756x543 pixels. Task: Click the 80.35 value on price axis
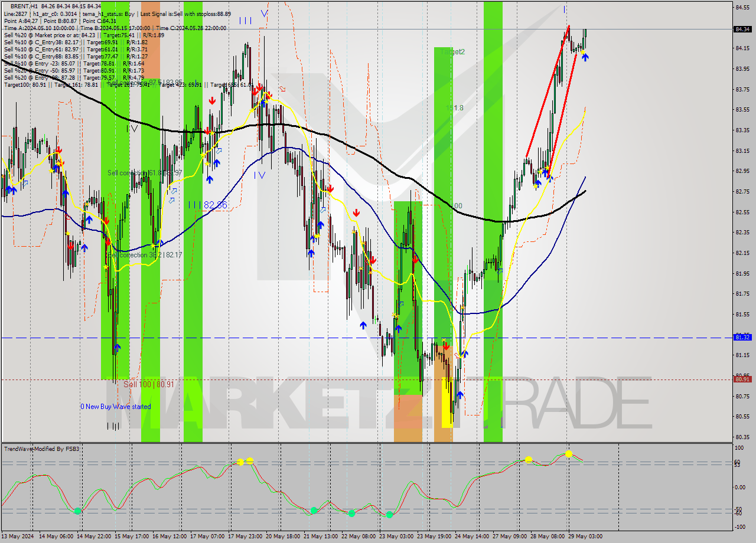pyautogui.click(x=743, y=437)
